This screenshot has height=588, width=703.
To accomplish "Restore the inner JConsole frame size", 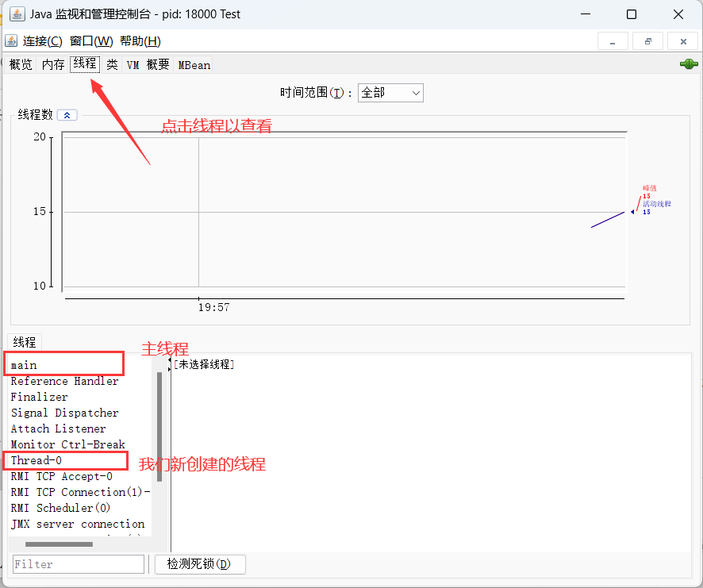I will click(x=647, y=41).
